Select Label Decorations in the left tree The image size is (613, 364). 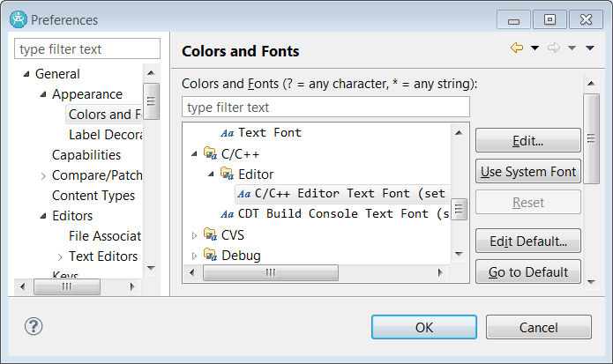tap(105, 135)
